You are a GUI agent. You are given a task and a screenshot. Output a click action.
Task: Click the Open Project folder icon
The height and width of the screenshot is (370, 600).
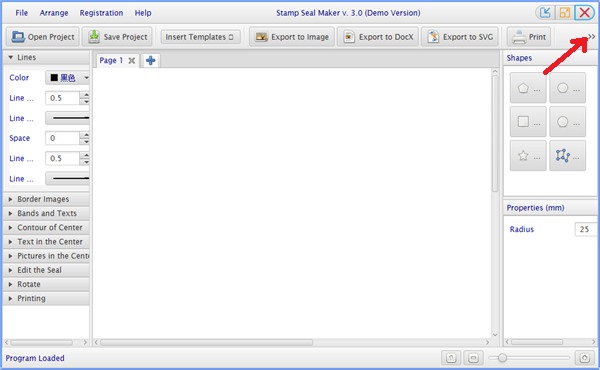[x=18, y=37]
